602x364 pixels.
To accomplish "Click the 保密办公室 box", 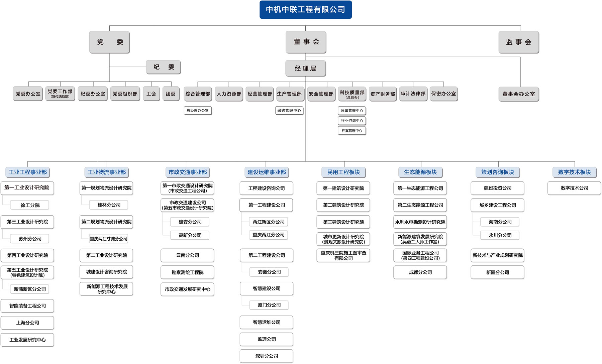I will point(444,94).
